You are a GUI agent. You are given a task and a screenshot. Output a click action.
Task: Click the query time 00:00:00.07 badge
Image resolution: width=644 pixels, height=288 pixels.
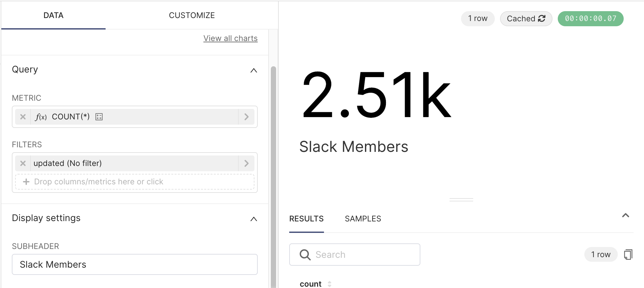tap(591, 19)
